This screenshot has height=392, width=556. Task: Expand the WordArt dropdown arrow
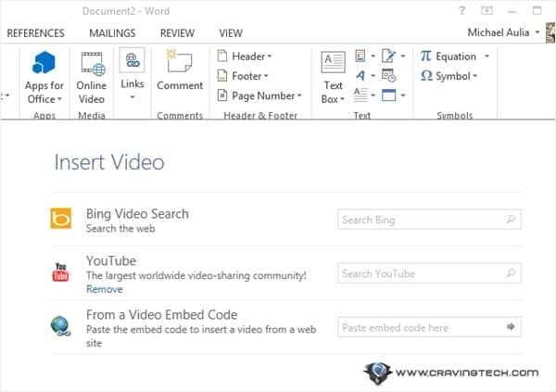coord(373,76)
